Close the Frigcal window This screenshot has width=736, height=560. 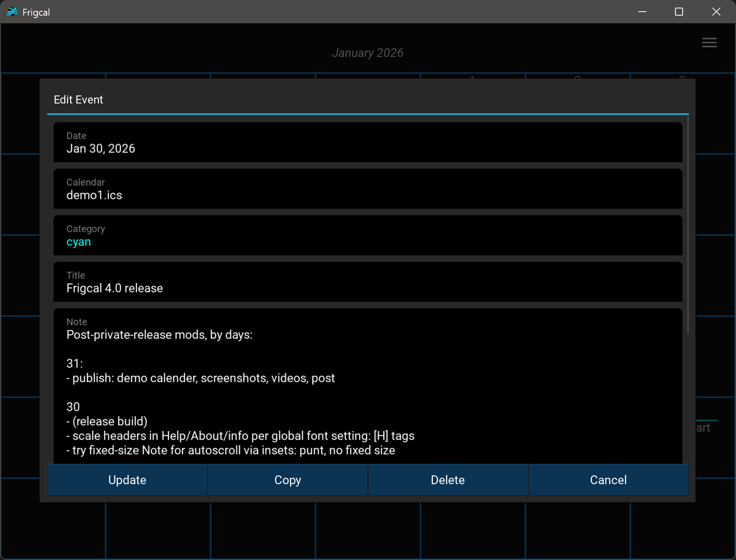point(716,12)
